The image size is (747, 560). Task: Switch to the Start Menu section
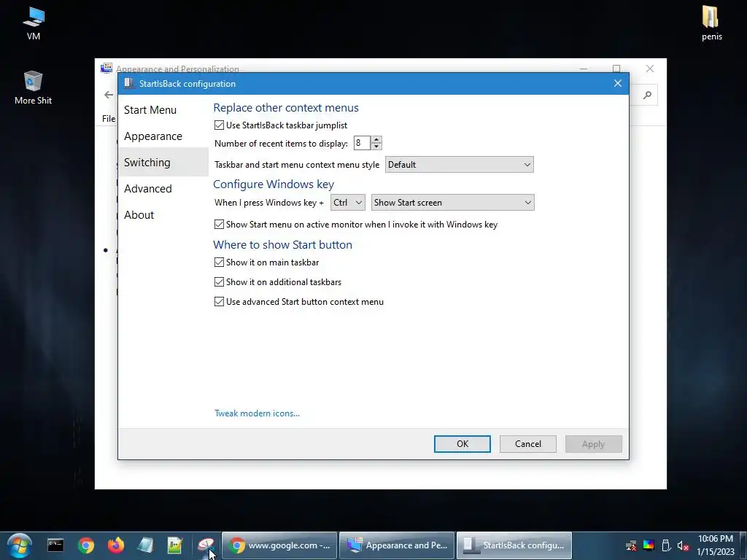click(150, 110)
